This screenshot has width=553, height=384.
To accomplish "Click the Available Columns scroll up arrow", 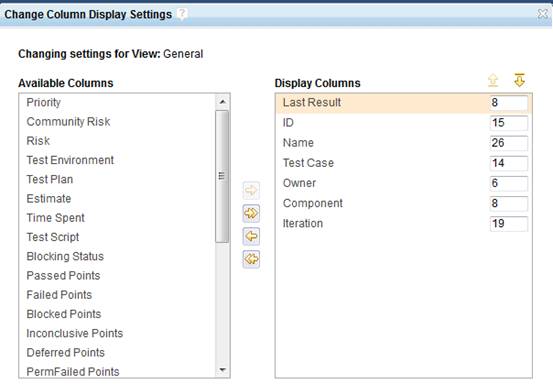I will coord(222,102).
